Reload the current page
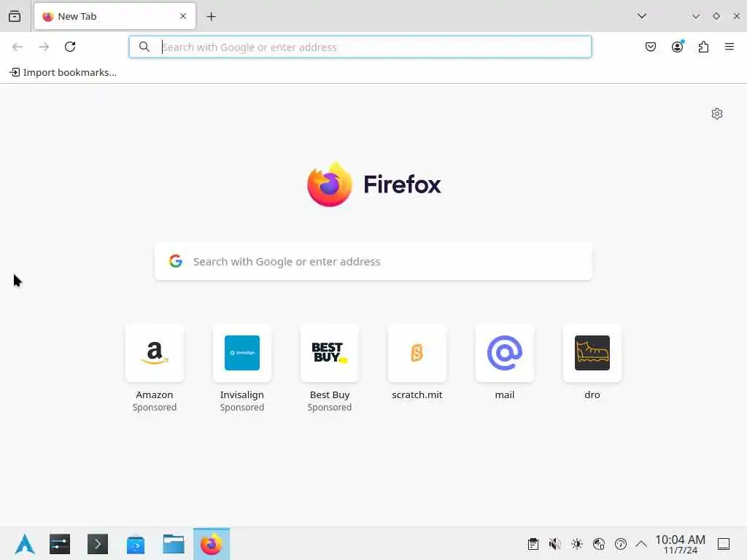This screenshot has width=747, height=560. [x=70, y=47]
